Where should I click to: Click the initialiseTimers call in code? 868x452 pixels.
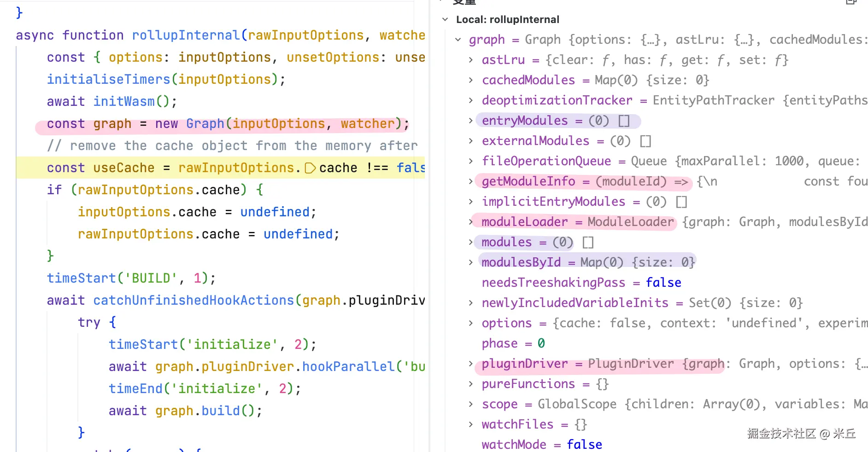109,80
